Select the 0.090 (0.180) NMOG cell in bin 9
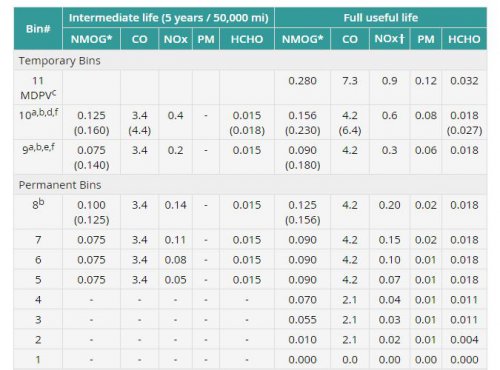The width and height of the screenshot is (500, 370). pyautogui.click(x=303, y=157)
